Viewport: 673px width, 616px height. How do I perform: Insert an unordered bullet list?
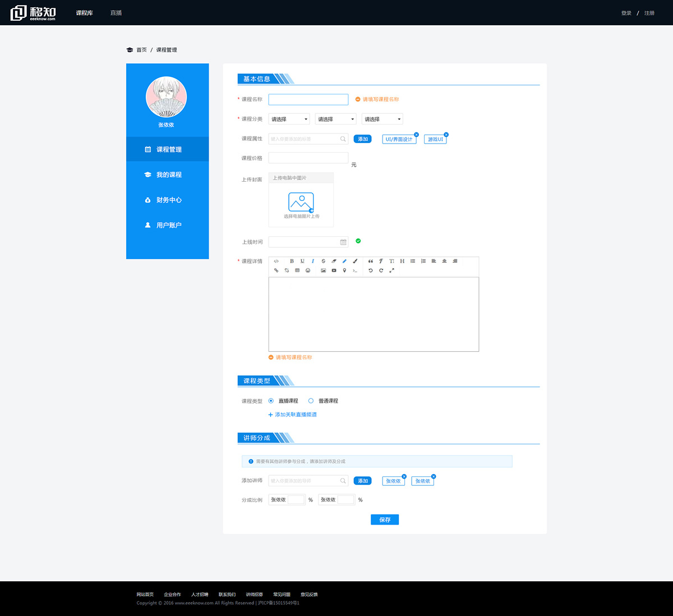pyautogui.click(x=413, y=261)
